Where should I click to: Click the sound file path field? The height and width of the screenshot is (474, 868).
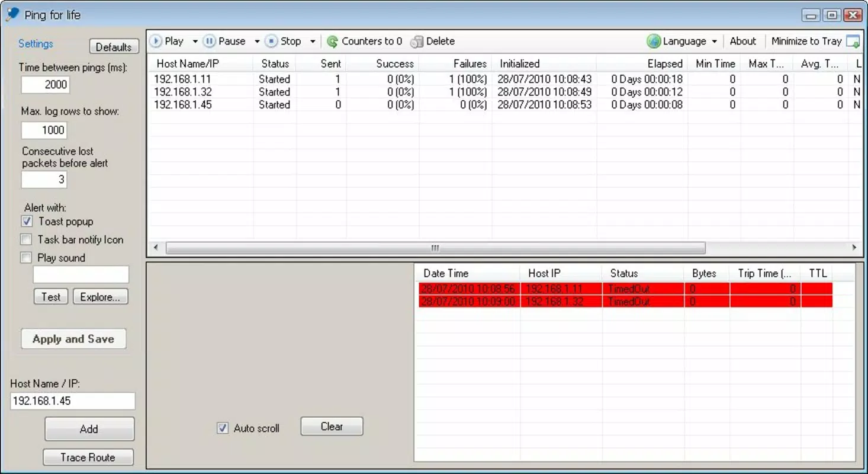pos(81,274)
